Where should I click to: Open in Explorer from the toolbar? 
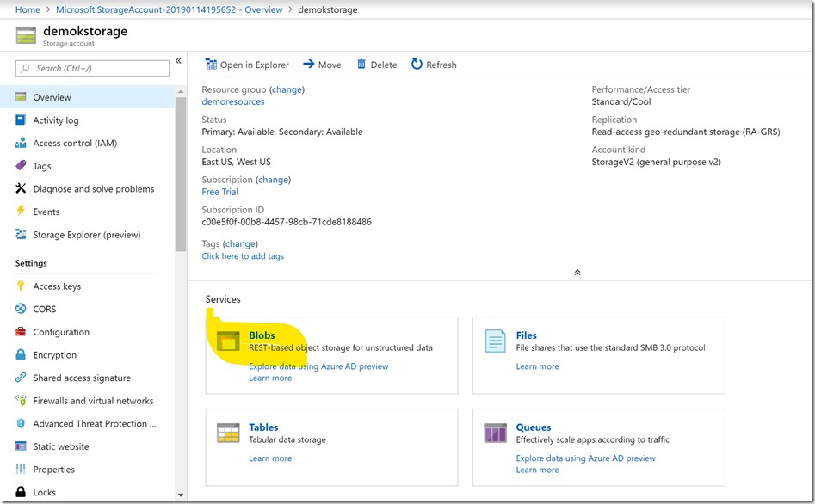coord(247,65)
